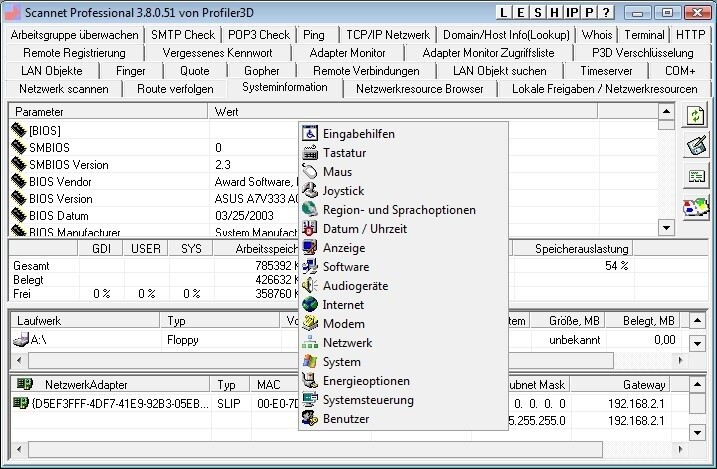Screen dimensions: 717x469
Task: Click the Maus mouse icon
Action: pos(310,172)
